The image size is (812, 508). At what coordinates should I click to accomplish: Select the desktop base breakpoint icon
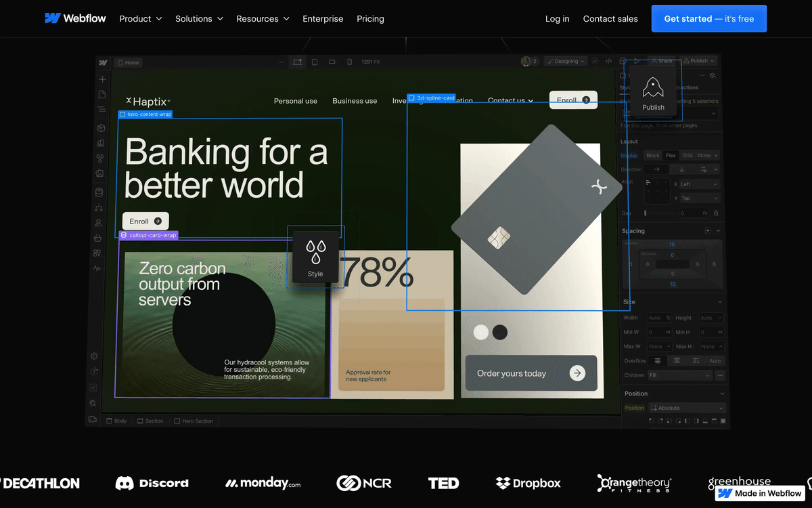[298, 62]
